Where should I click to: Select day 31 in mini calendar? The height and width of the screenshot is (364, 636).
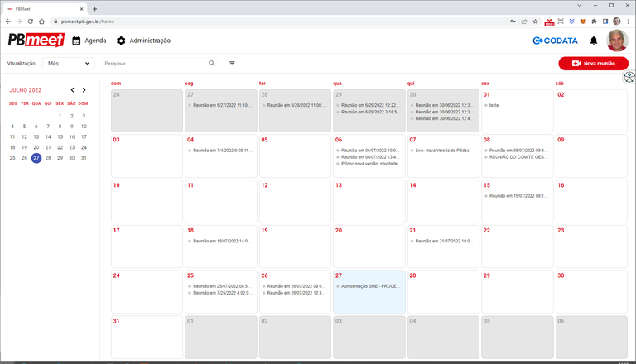click(84, 158)
